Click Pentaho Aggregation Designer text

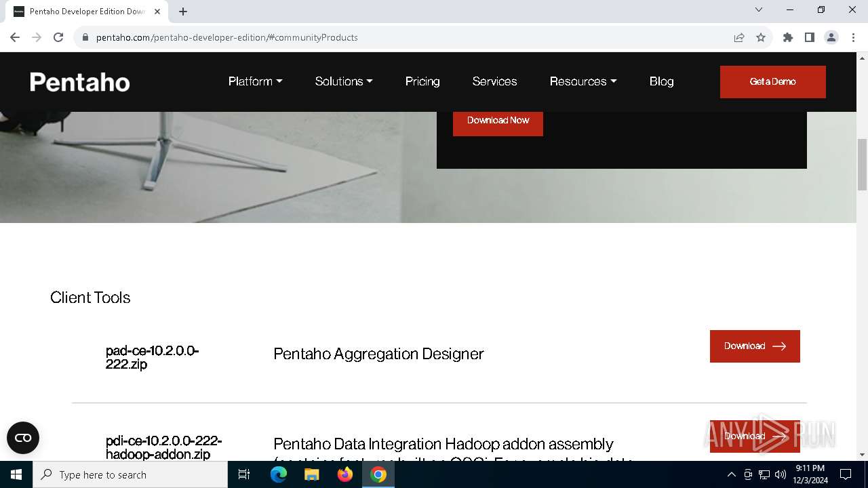pos(378,354)
